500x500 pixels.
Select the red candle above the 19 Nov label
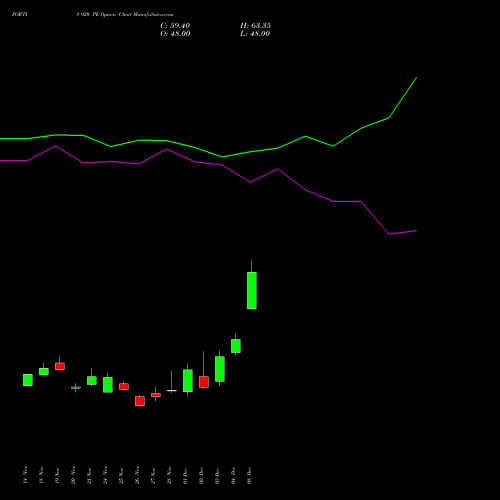pos(60,366)
